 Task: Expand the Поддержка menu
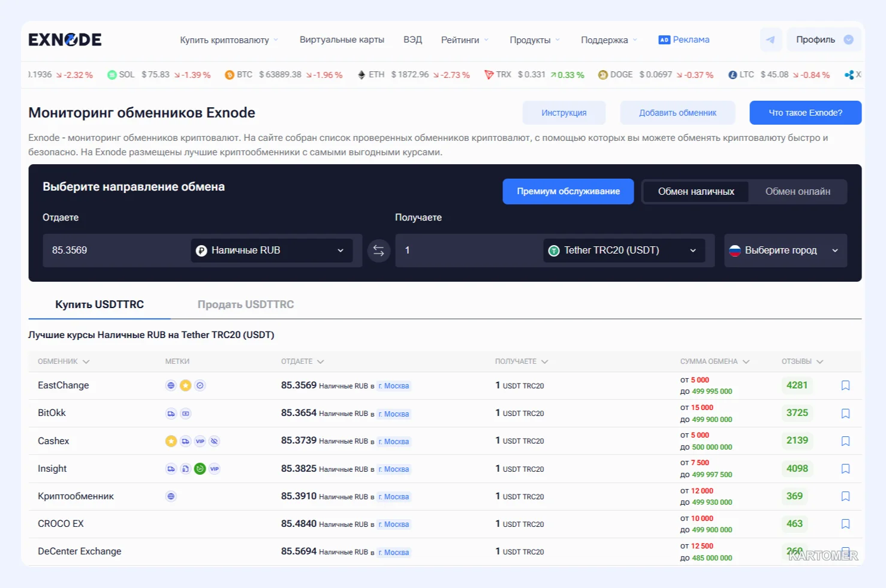(x=609, y=40)
